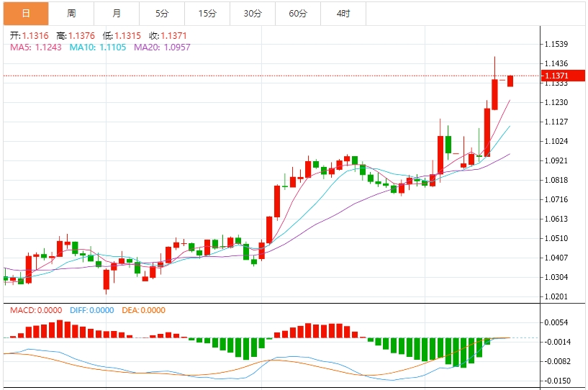Viewport: 588px width, 390px height.
Task: Click the 1.0818 price axis label
Action: [x=556, y=180]
